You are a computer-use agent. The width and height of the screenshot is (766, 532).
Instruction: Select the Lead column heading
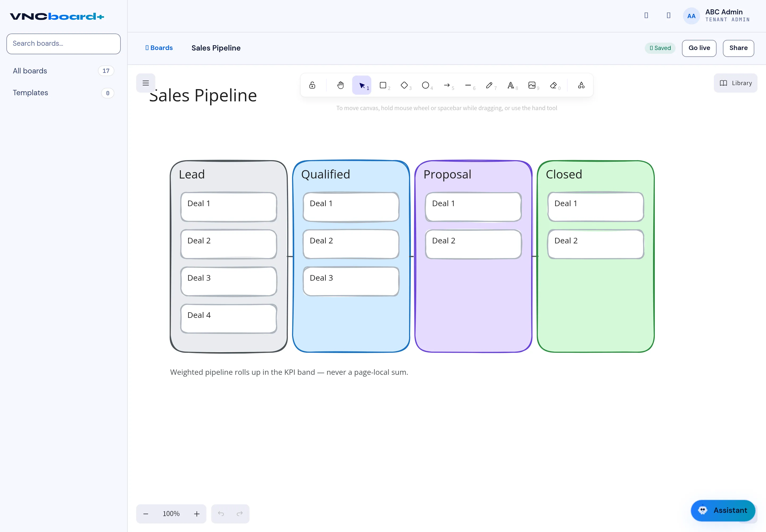point(192,174)
